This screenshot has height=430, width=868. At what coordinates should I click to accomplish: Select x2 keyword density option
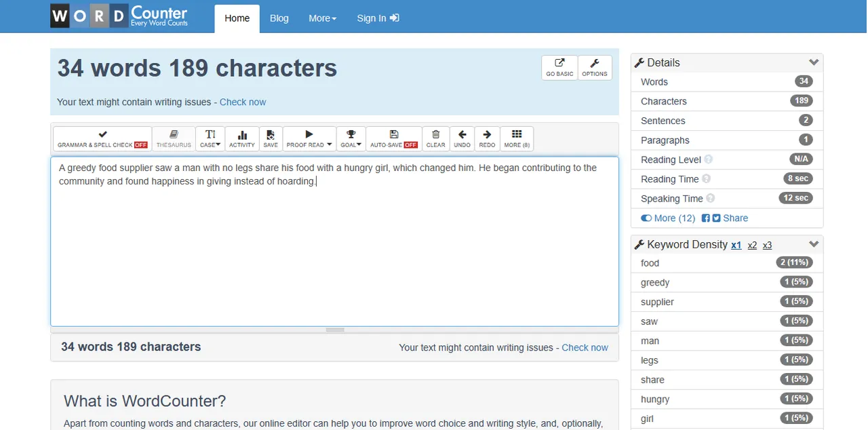752,246
